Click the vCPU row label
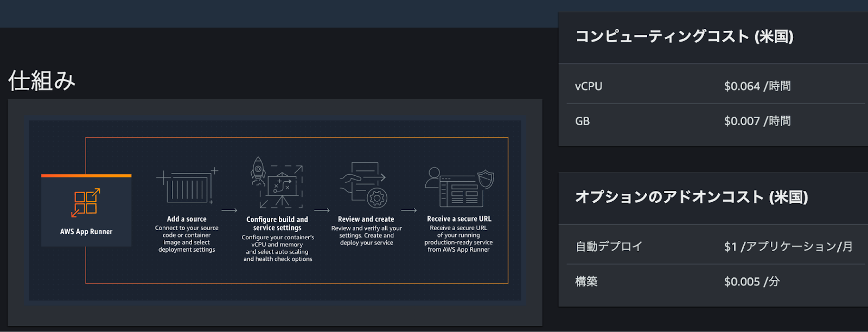Viewport: 868px width, 332px height. 589,86
